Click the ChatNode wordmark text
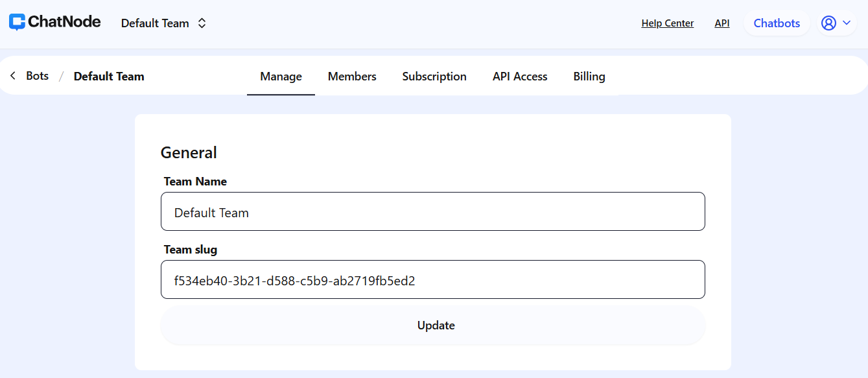This screenshot has height=378, width=868. click(64, 22)
